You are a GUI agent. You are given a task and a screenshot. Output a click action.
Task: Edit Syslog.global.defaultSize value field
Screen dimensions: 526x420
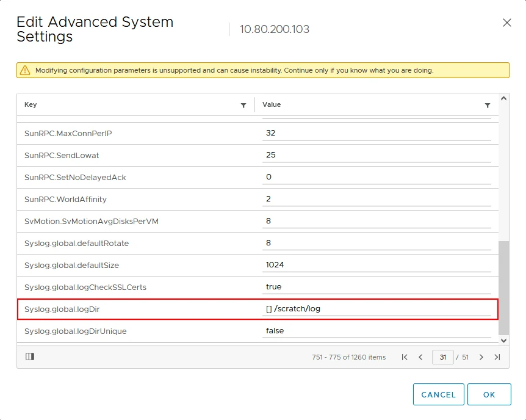[376, 265]
